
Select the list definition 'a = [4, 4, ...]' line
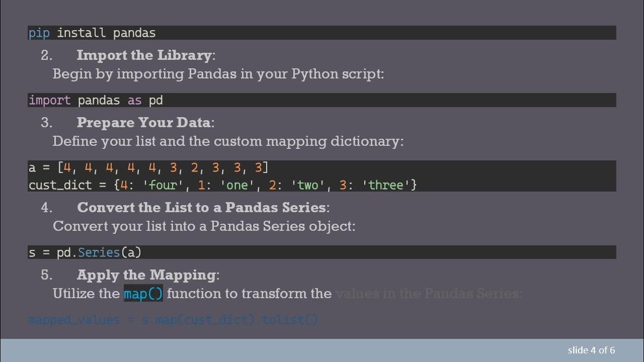click(148, 167)
